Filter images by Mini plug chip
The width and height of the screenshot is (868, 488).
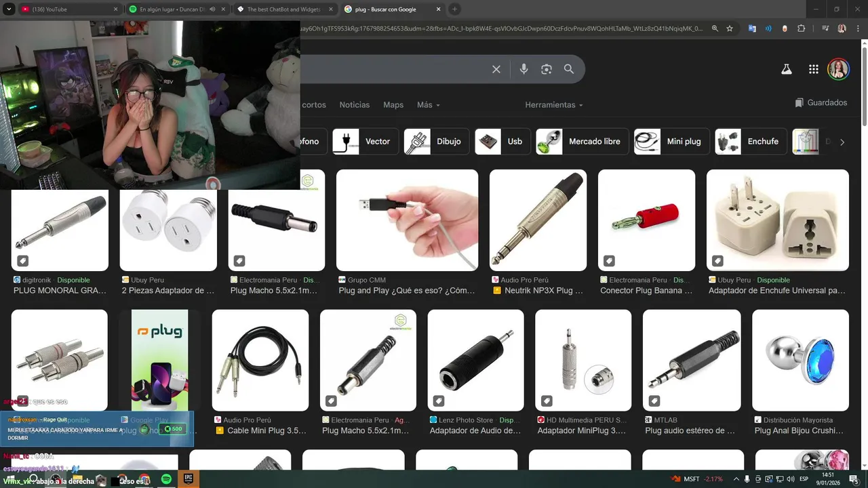pyautogui.click(x=672, y=142)
